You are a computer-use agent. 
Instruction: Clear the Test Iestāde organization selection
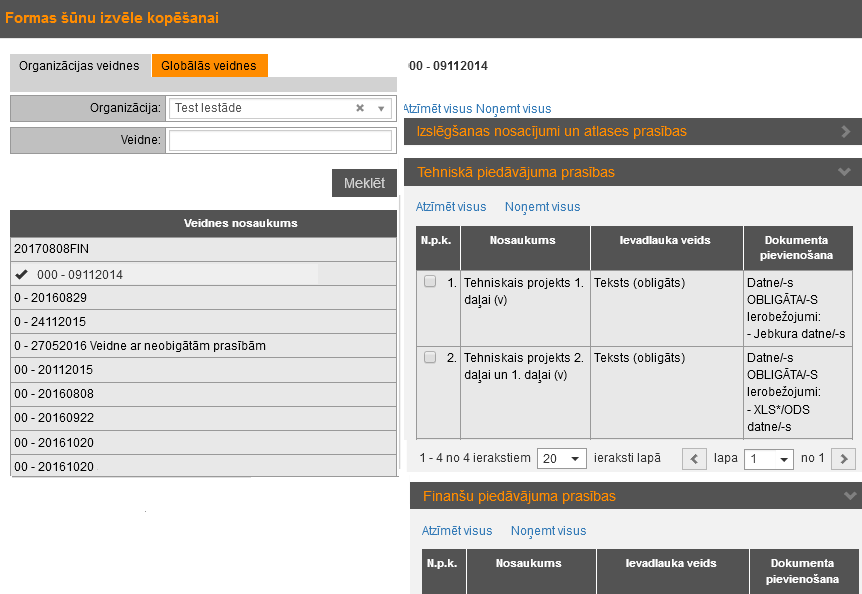360,108
